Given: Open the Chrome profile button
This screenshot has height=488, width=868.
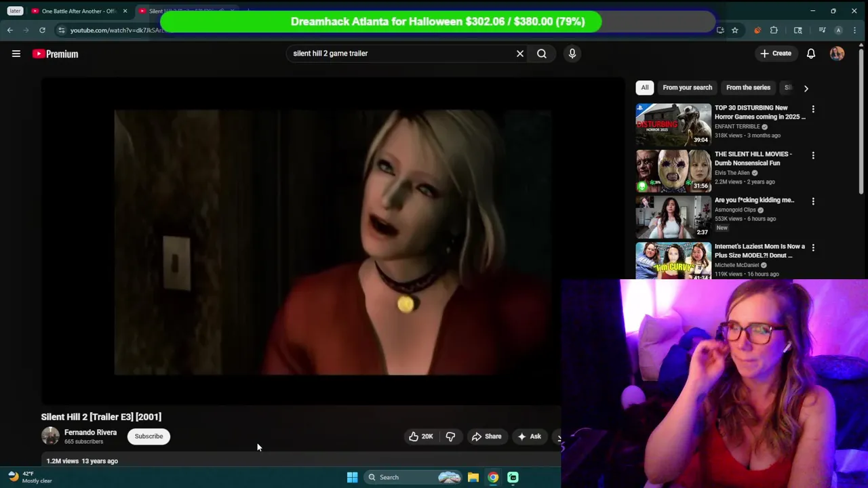Looking at the screenshot, I should [x=838, y=30].
